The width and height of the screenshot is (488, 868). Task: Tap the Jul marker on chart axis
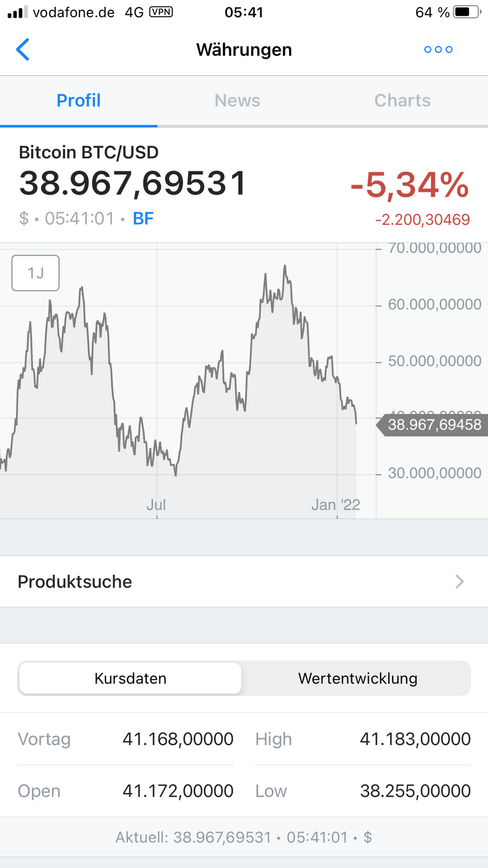156,505
